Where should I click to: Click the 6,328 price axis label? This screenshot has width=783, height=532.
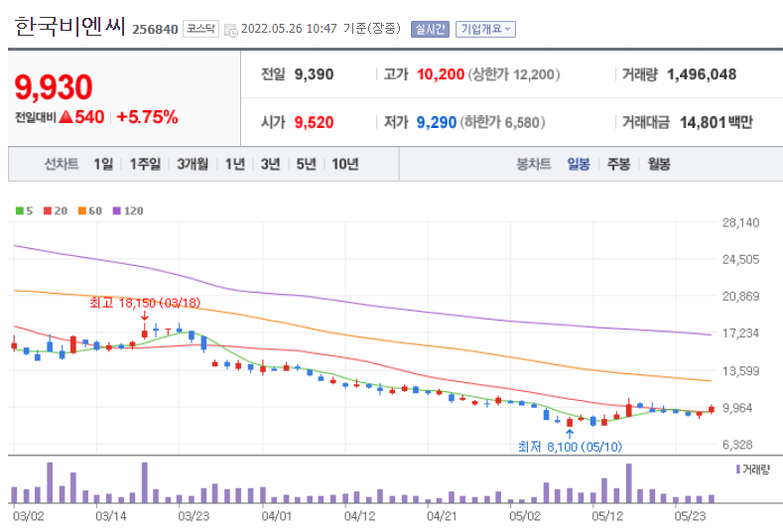click(x=737, y=445)
